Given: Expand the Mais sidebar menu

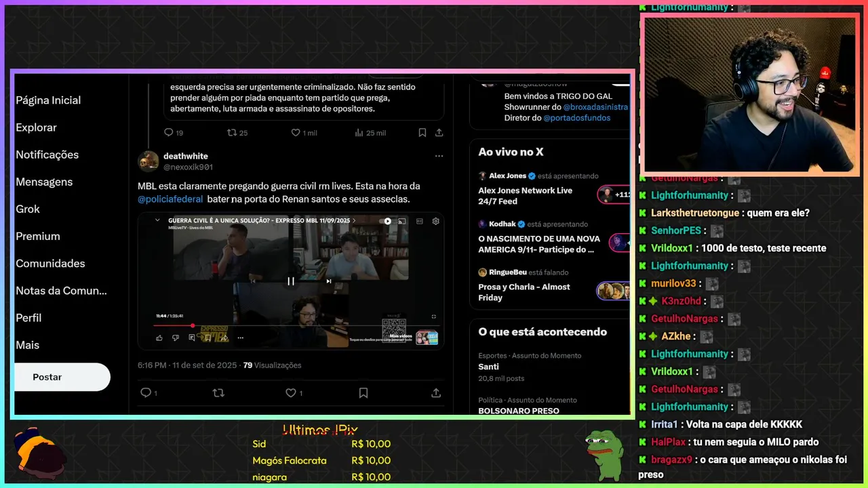Looking at the screenshot, I should tap(27, 344).
